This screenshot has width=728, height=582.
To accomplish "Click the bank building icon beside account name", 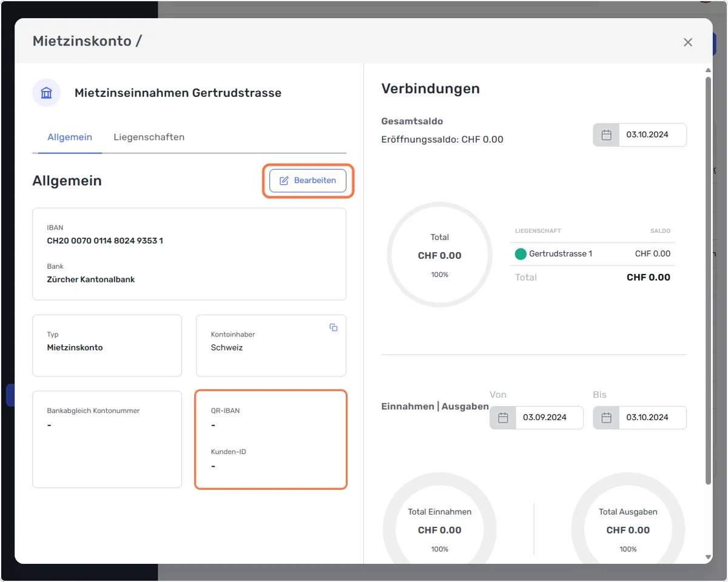I will tap(46, 93).
